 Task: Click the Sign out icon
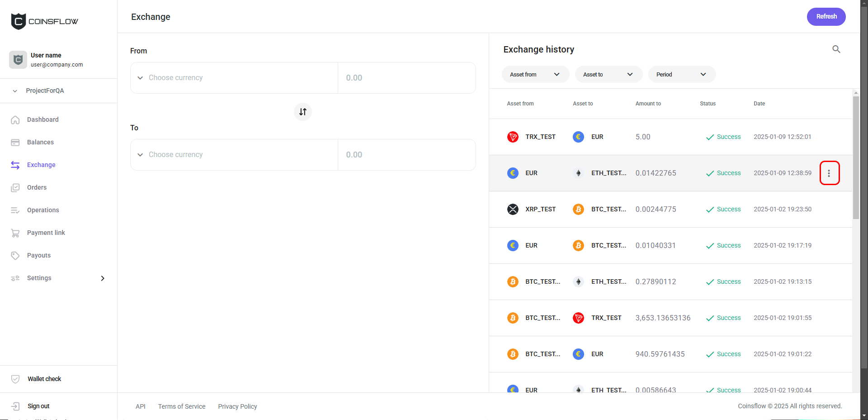click(15, 406)
